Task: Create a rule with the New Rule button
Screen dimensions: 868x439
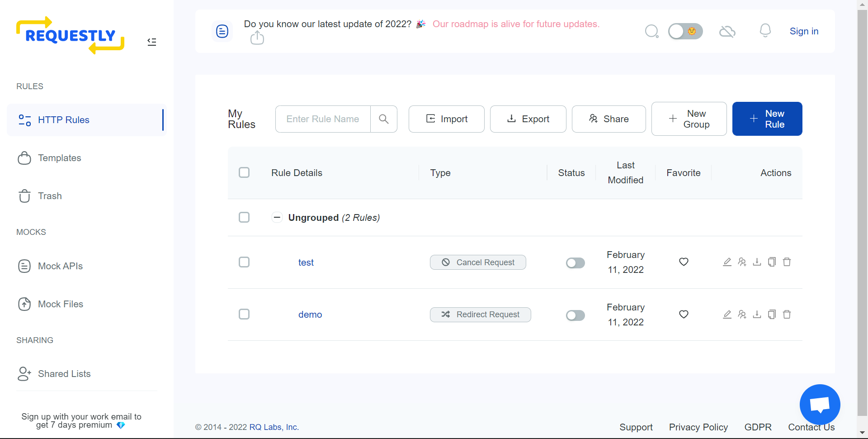Action: 767,119
